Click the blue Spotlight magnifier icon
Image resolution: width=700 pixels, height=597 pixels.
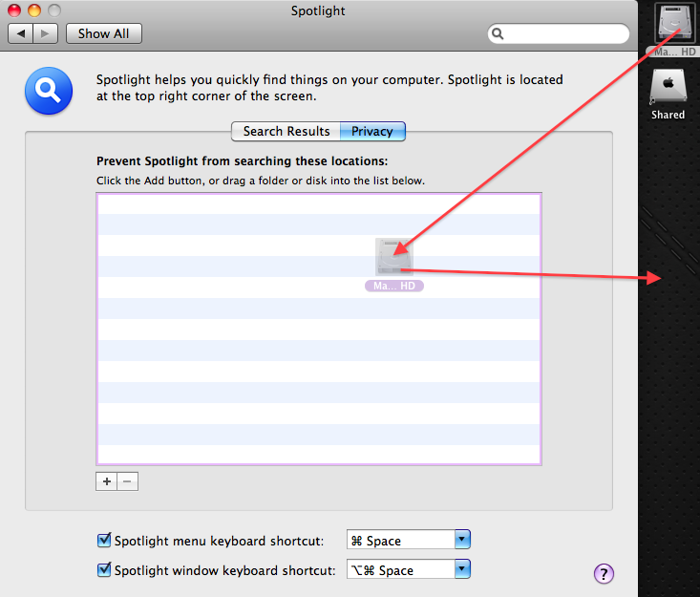coord(49,91)
